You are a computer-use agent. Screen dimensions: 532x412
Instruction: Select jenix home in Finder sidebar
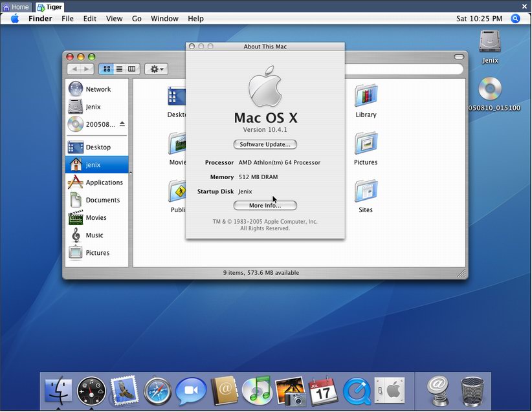coord(96,164)
